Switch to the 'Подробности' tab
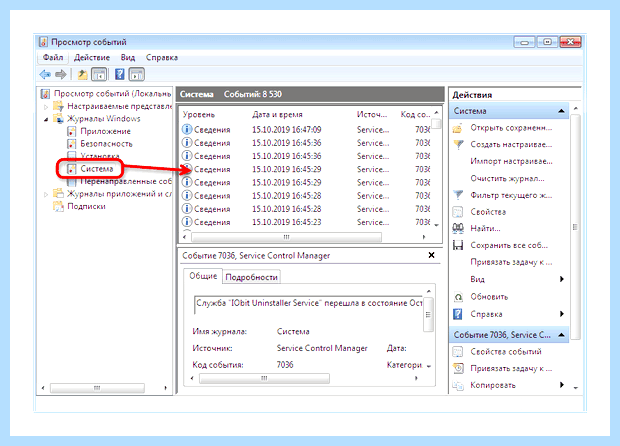Screen dimensions: 620x446 pyautogui.click(x=251, y=277)
